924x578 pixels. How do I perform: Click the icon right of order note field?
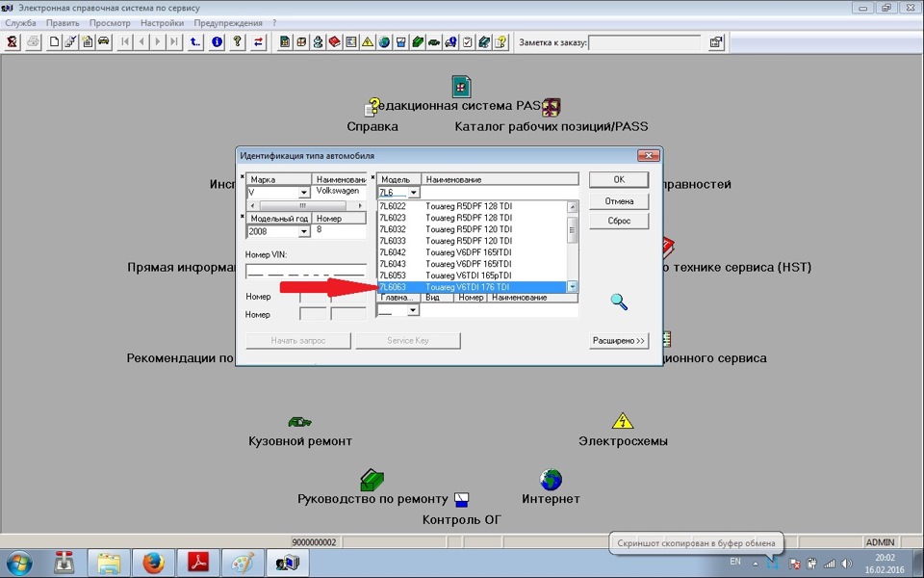tap(716, 41)
